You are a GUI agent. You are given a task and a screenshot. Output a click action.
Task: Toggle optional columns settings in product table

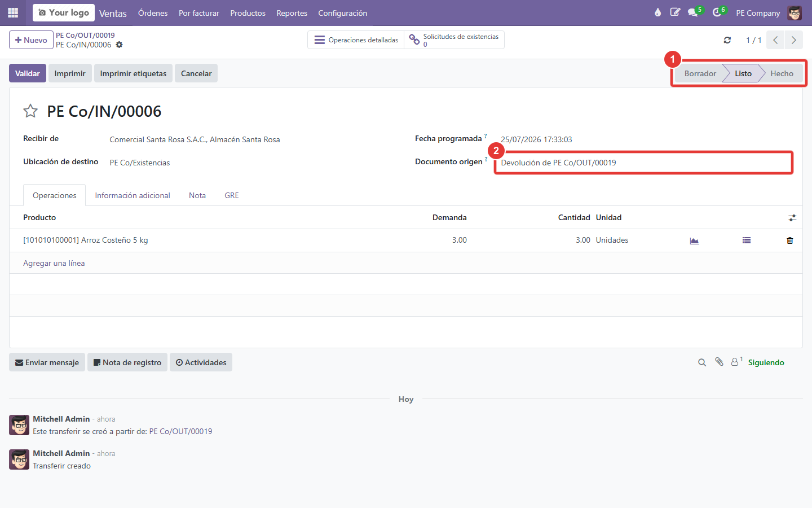[792, 218]
